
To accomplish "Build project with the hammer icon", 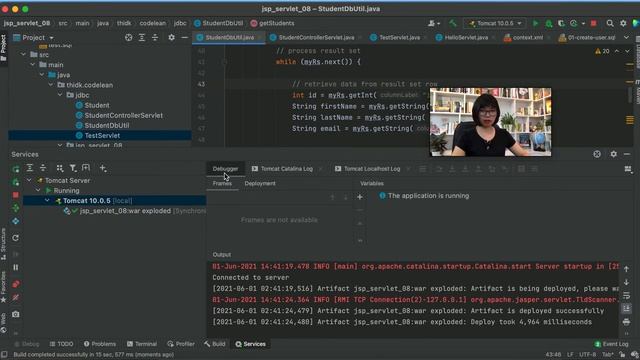I will coord(453,24).
